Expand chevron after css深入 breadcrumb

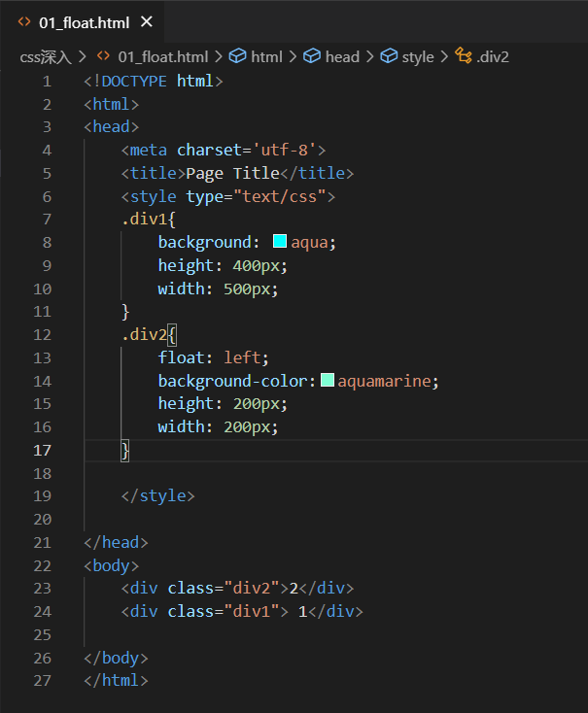point(83,57)
